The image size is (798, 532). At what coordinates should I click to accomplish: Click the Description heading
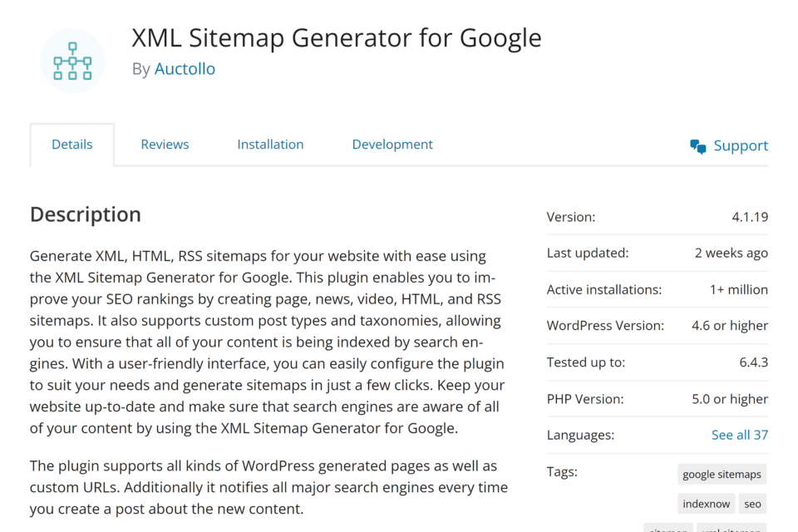click(86, 214)
